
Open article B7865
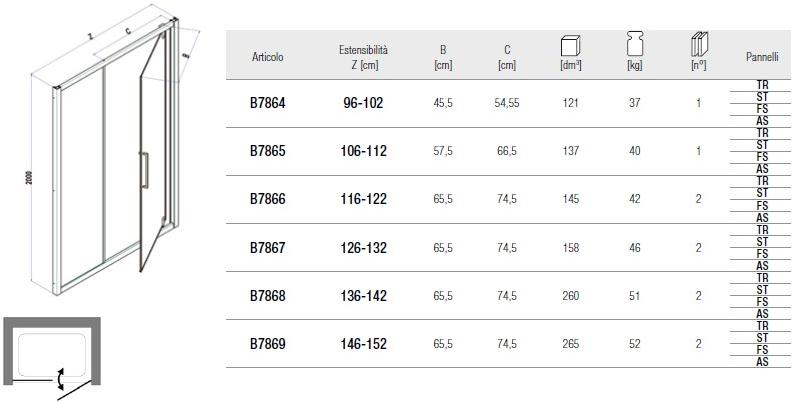[267, 151]
